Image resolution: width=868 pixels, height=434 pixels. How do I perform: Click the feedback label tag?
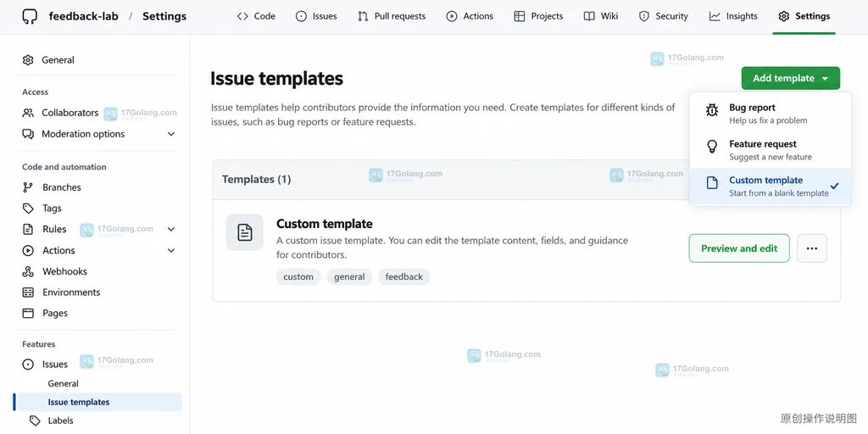point(404,277)
